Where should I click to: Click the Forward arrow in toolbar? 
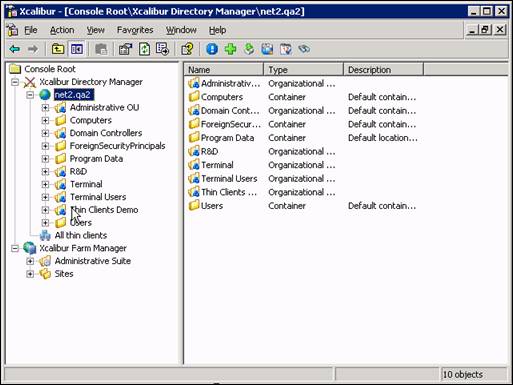tap(33, 49)
